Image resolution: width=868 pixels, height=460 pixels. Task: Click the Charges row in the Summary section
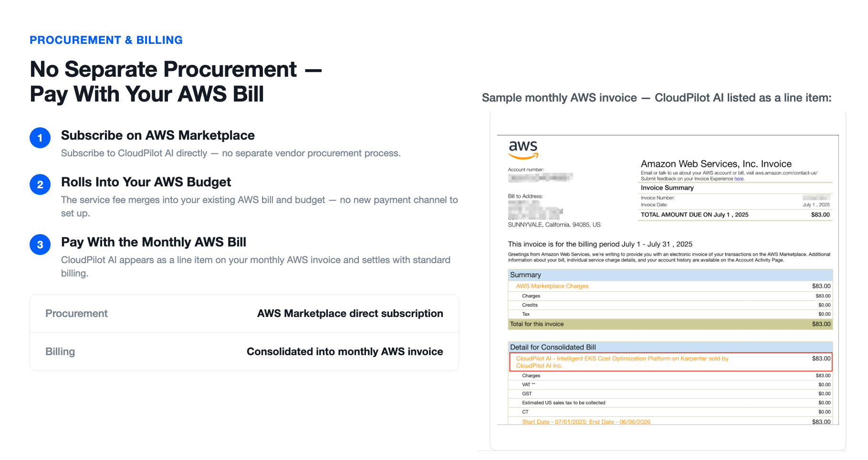click(x=670, y=296)
